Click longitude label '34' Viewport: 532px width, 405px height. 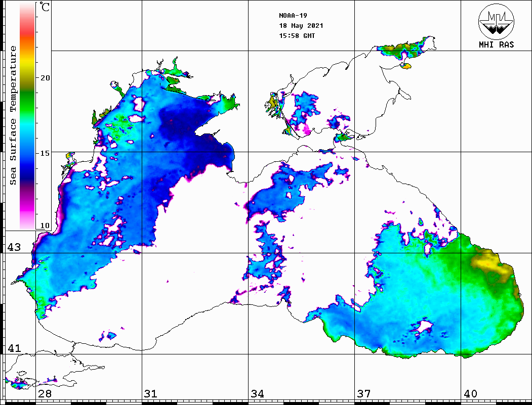tap(257, 394)
